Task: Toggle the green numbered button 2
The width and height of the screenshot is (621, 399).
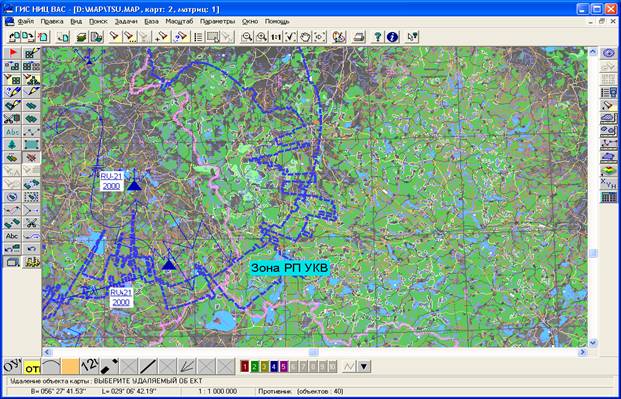Action: (x=254, y=366)
